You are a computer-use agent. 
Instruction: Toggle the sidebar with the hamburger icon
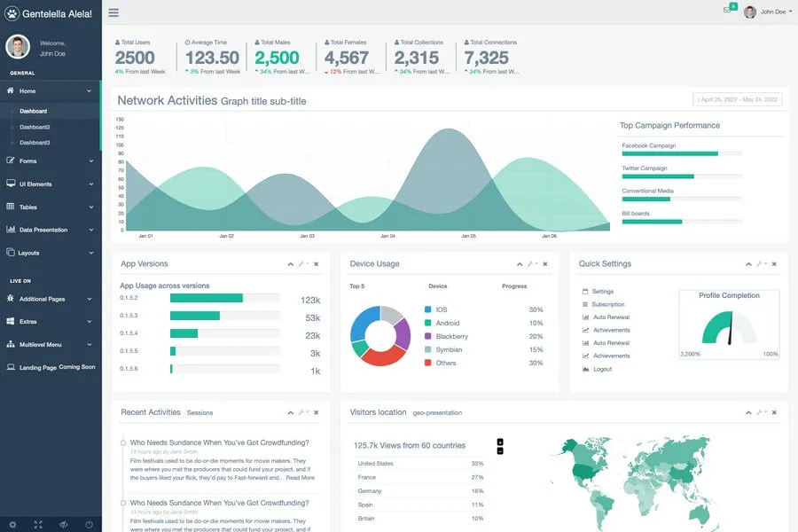click(x=113, y=13)
